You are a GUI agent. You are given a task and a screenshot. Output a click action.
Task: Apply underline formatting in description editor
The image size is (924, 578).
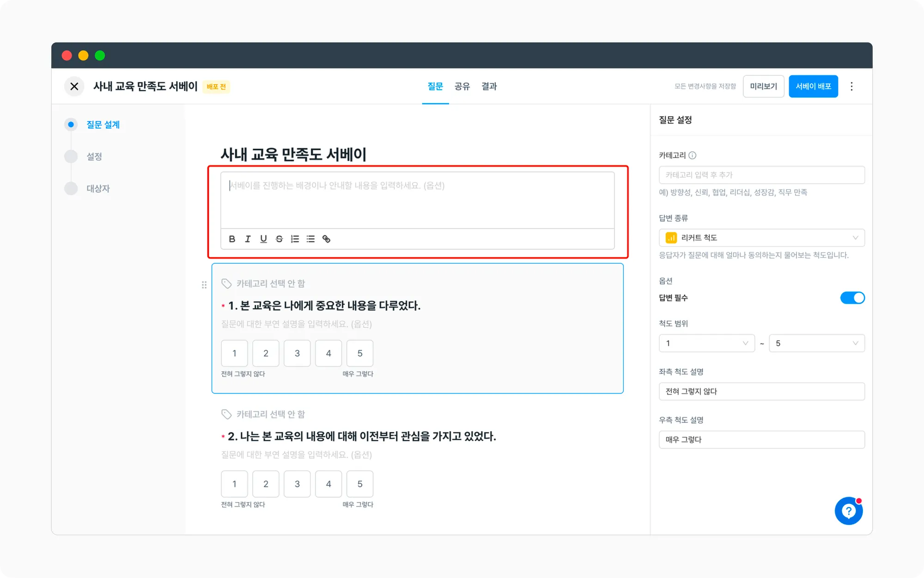(x=263, y=239)
